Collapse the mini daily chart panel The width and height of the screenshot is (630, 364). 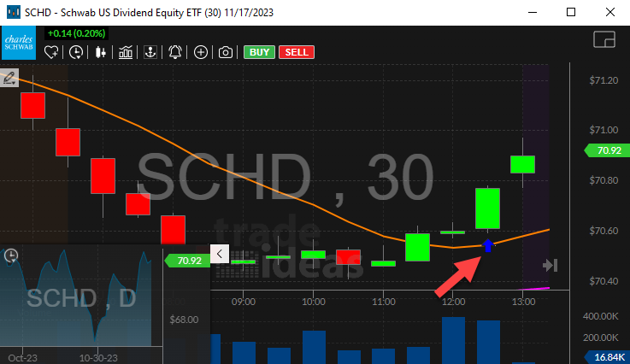220,254
